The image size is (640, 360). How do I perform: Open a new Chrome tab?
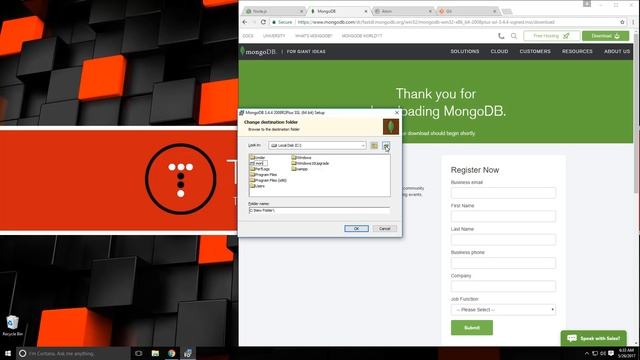point(507,11)
